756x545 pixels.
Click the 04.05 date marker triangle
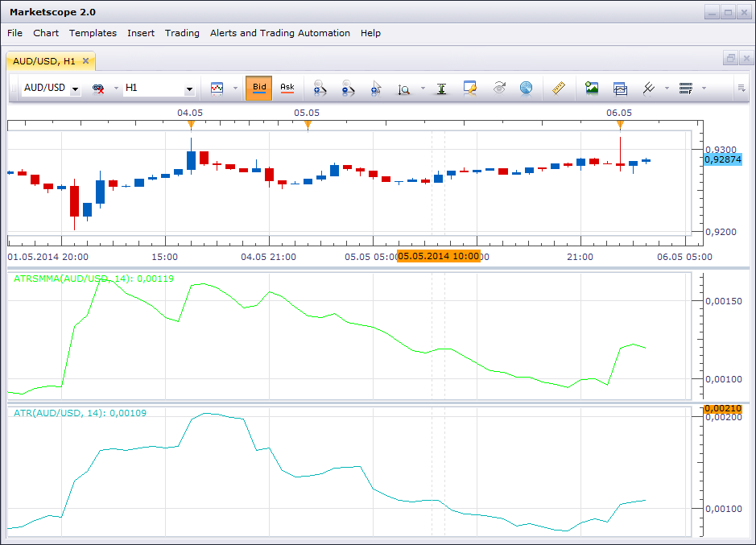click(192, 126)
